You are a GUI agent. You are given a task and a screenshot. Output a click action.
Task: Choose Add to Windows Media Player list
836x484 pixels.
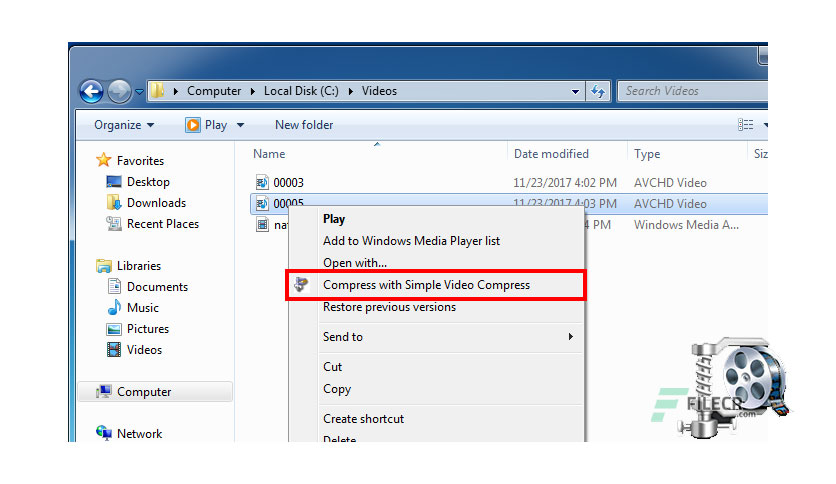[411, 241]
